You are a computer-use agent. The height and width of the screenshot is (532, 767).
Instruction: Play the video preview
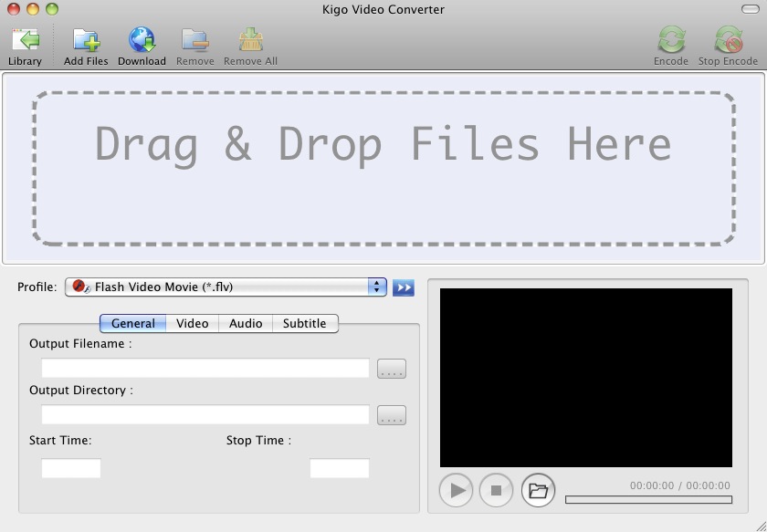coord(457,490)
